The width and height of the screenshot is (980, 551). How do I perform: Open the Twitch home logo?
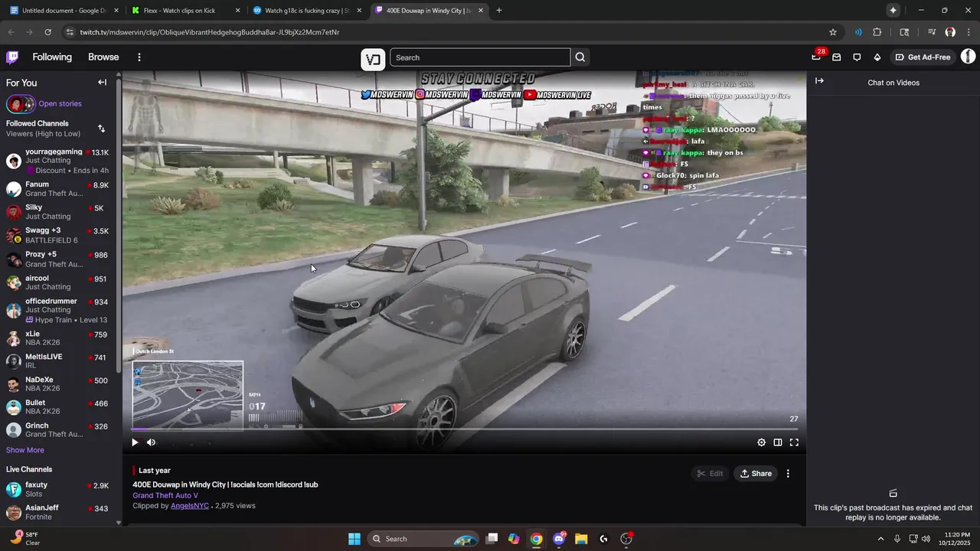12,57
